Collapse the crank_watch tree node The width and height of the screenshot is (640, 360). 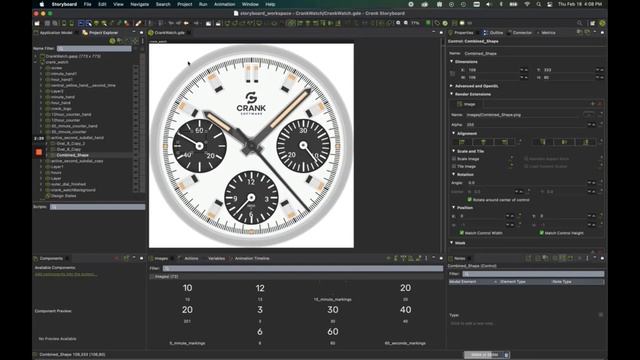click(36, 62)
